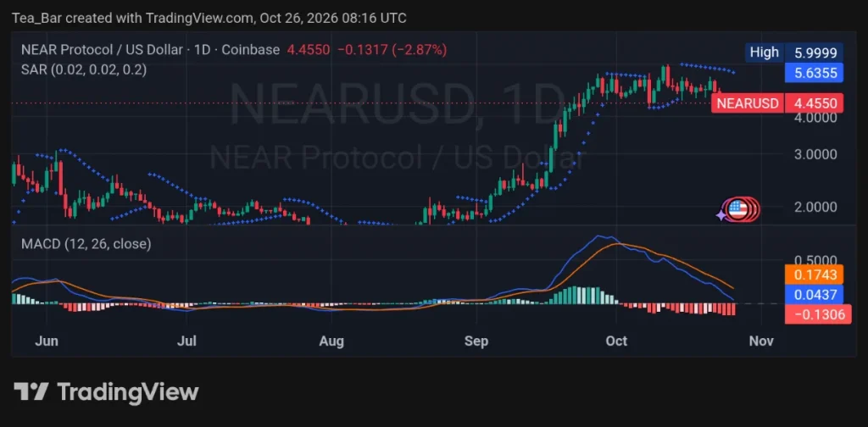The width and height of the screenshot is (868, 427).
Task: Click the purple sparkle icon near the flags
Action: click(x=722, y=215)
